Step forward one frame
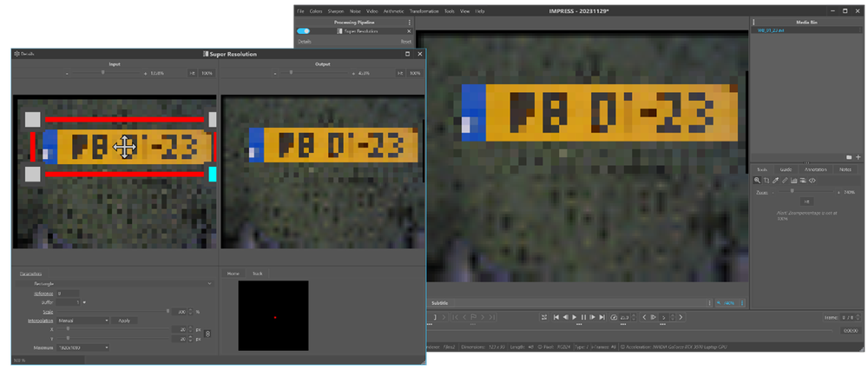Screen dimensions: 868x370 (592, 317)
